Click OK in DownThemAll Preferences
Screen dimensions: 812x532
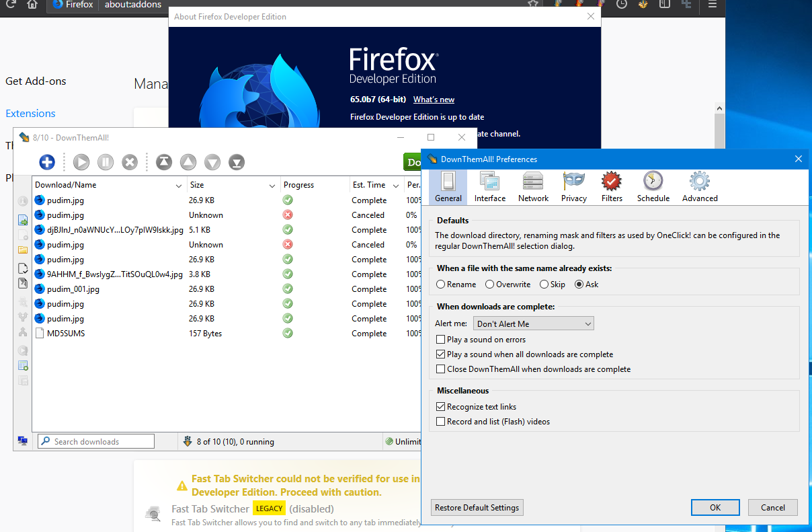(x=715, y=508)
